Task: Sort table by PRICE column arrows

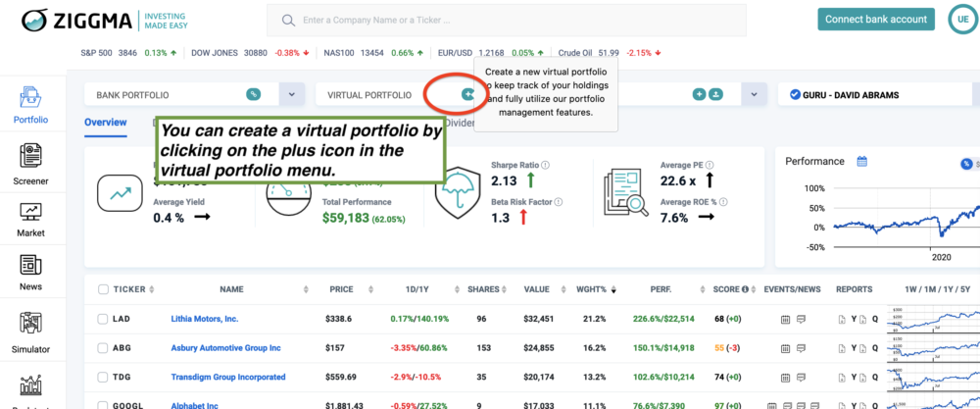Action: tap(371, 289)
